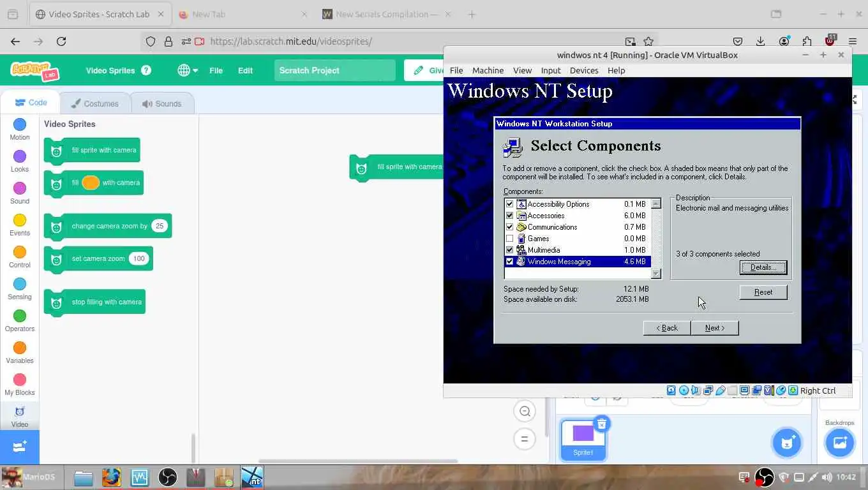Click the Scratch Lab logo

35,70
